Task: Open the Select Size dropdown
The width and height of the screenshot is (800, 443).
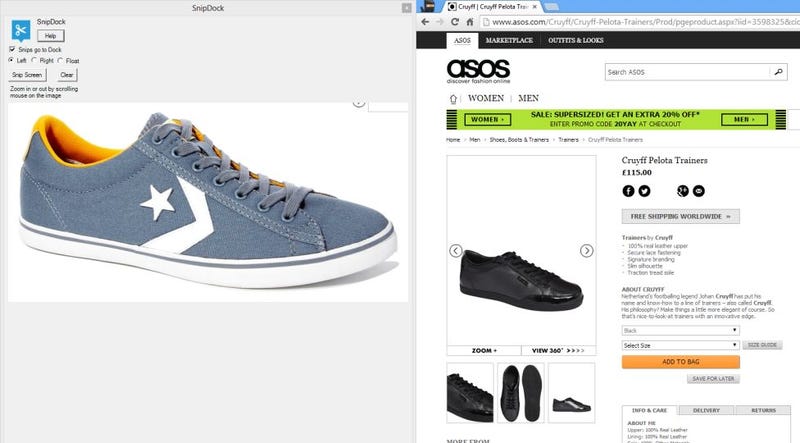Action: [680, 346]
